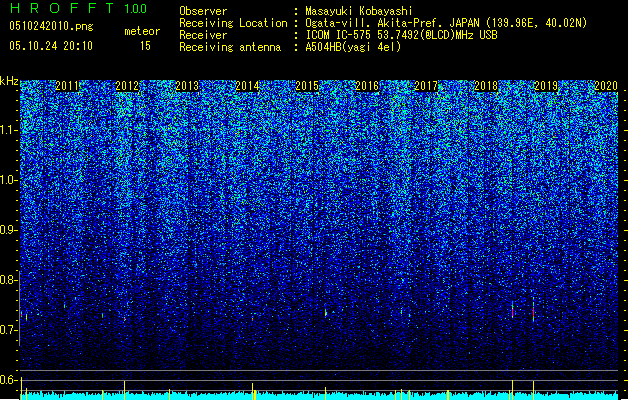This screenshot has width=629, height=400.
Task: Click the 2014 time marker
Action: pos(247,86)
